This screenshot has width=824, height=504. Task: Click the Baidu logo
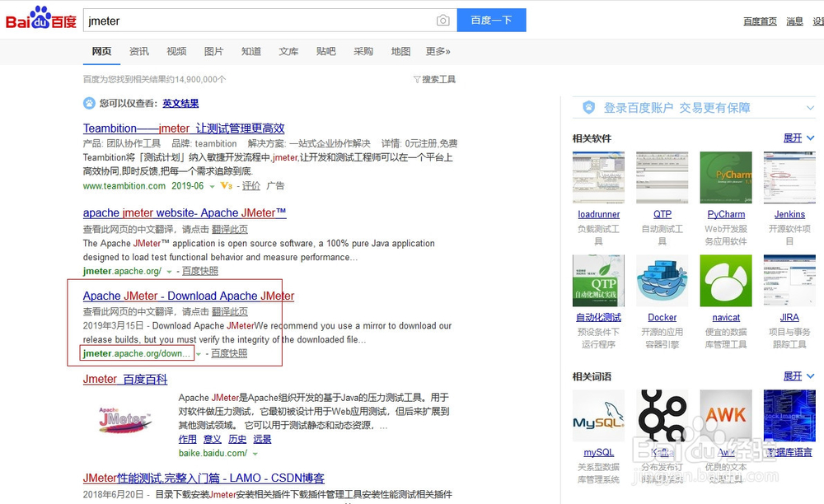tap(41, 19)
